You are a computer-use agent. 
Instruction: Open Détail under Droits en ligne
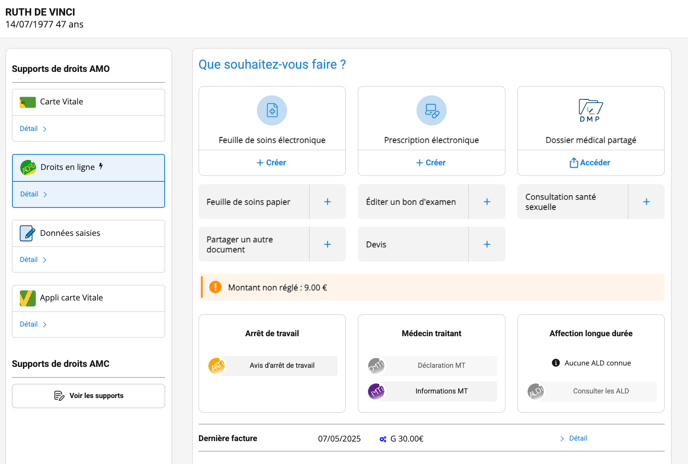pyautogui.click(x=33, y=194)
